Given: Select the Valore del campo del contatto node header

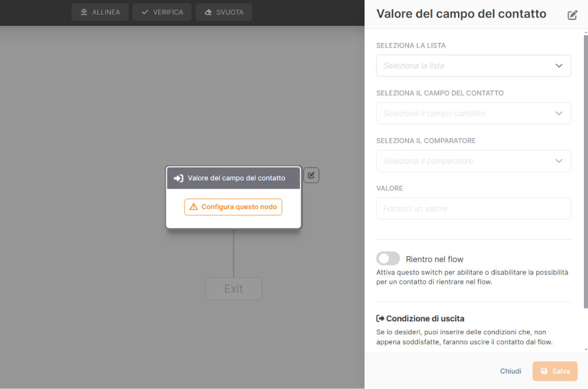Looking at the screenshot, I should (x=233, y=178).
